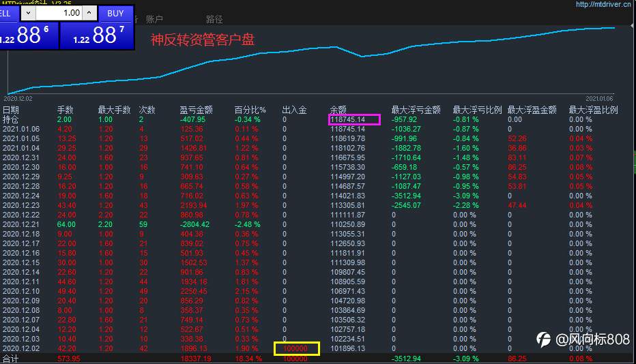Select the 2020.12.08 date row

point(21,311)
